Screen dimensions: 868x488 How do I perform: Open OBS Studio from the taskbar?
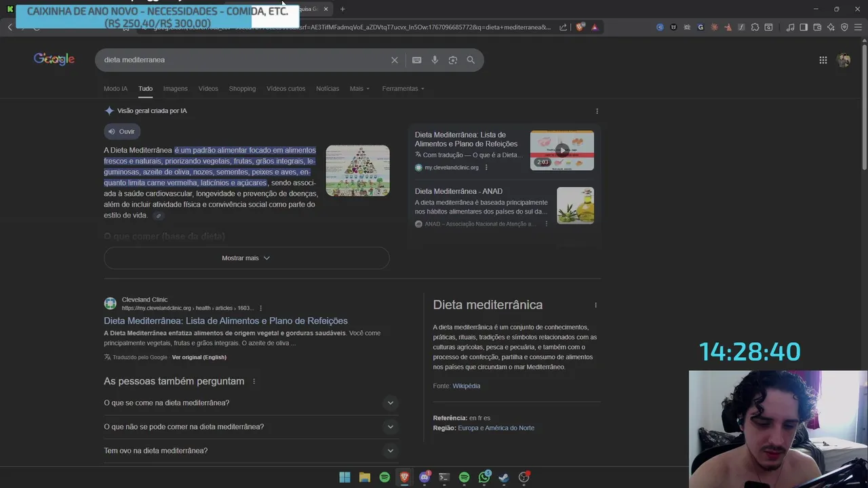coord(524,477)
